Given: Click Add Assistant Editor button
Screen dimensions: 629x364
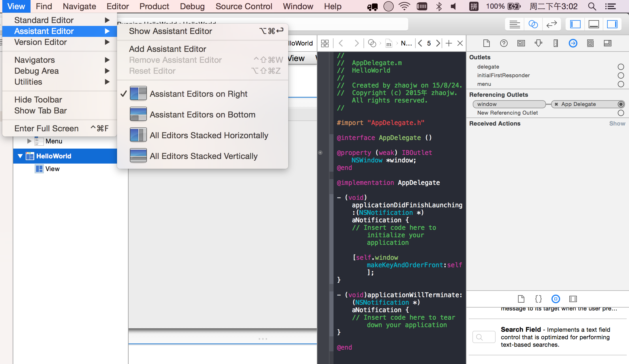Looking at the screenshot, I should (168, 49).
